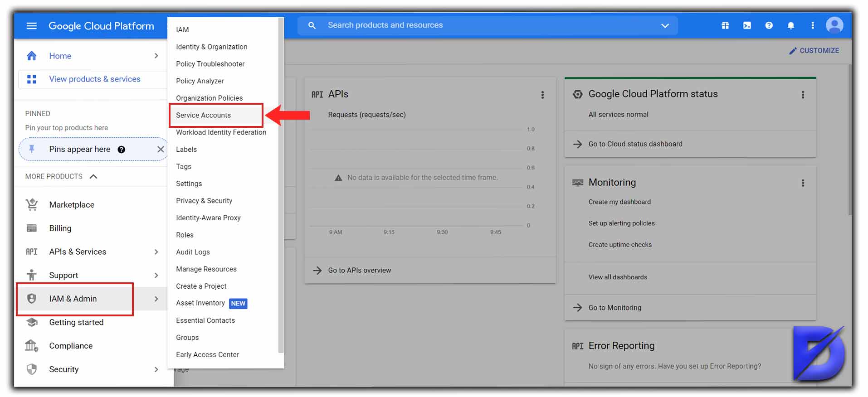This screenshot has width=868, height=397.
Task: Open the APIs card options menu
Action: click(542, 95)
